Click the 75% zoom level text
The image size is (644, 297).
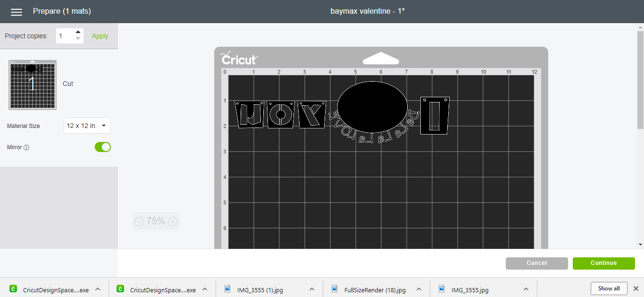156,221
